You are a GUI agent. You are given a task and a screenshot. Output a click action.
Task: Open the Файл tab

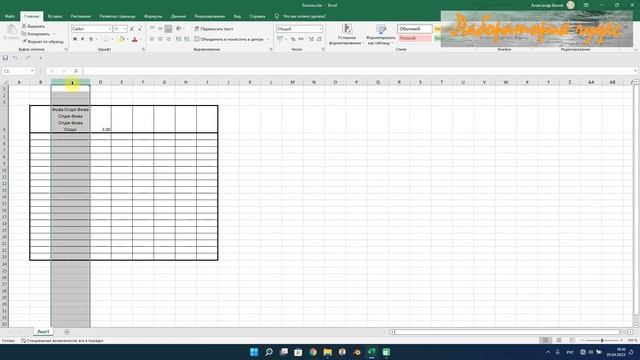10,16
